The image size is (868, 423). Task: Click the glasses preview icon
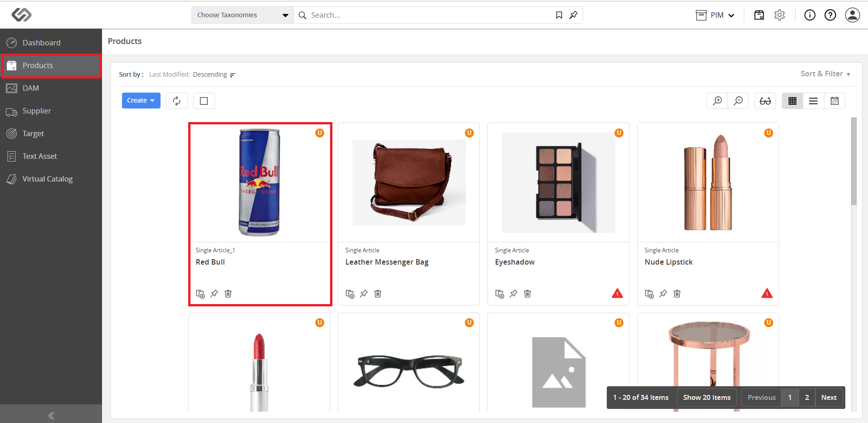[x=765, y=101]
